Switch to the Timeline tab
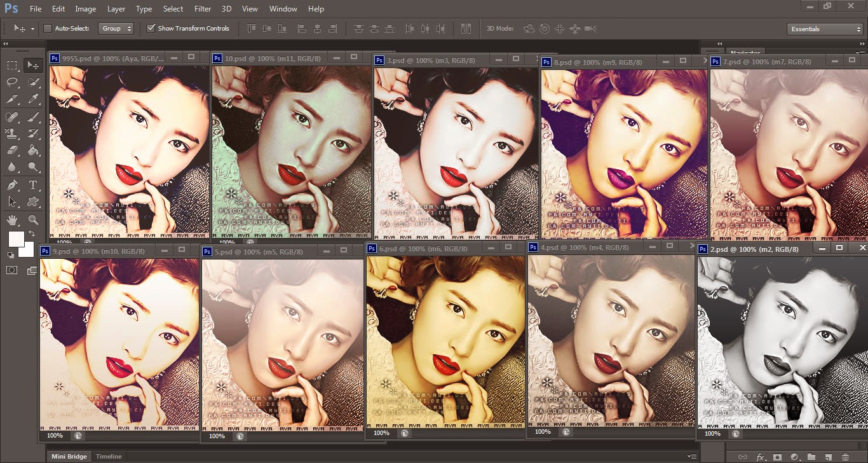Viewport: 868px width, 463px height. coord(109,456)
